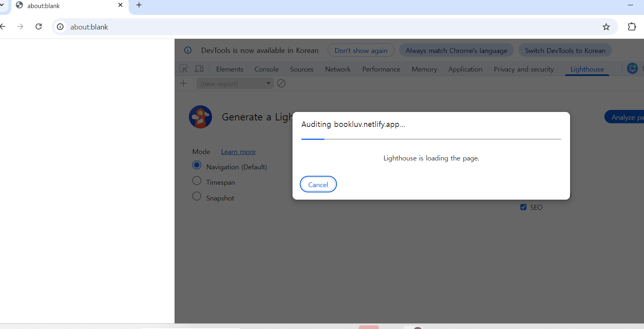Image resolution: width=644 pixels, height=329 pixels.
Task: Toggle the device toolbar icon
Action: [x=199, y=69]
